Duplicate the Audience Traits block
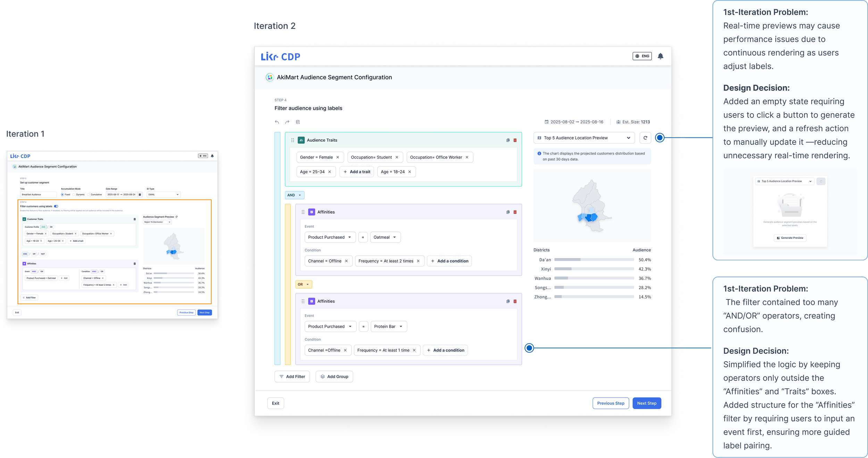This screenshot has width=868, height=458. click(508, 140)
